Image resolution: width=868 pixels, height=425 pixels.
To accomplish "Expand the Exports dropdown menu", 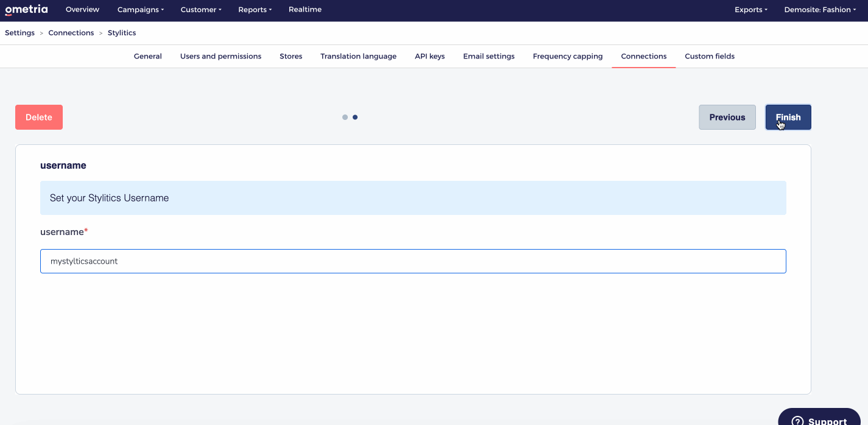I will (751, 10).
